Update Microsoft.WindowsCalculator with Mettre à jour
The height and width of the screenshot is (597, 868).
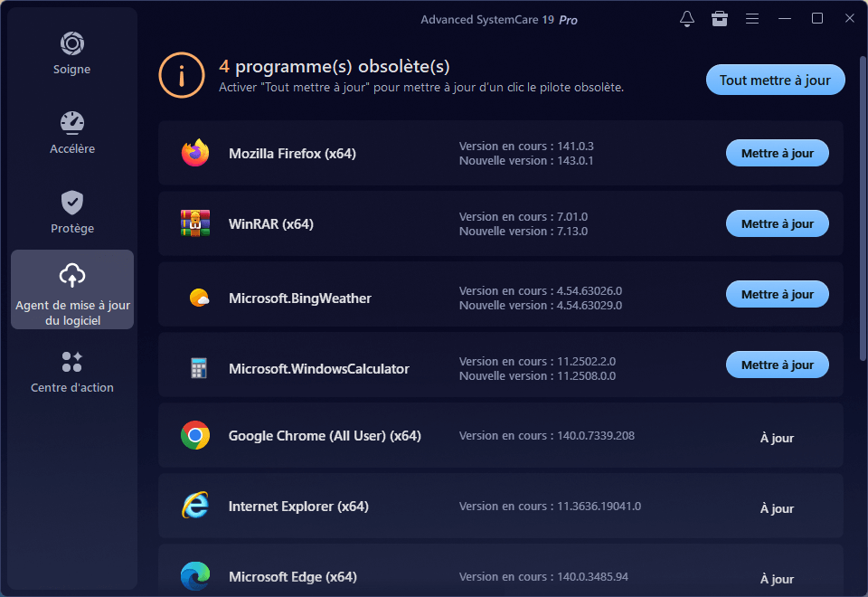(777, 365)
